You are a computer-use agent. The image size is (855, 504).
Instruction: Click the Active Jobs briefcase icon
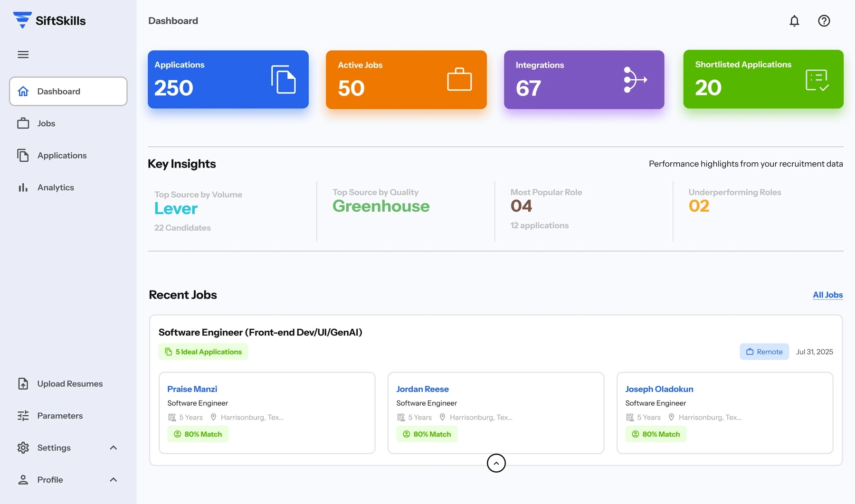[x=459, y=79]
